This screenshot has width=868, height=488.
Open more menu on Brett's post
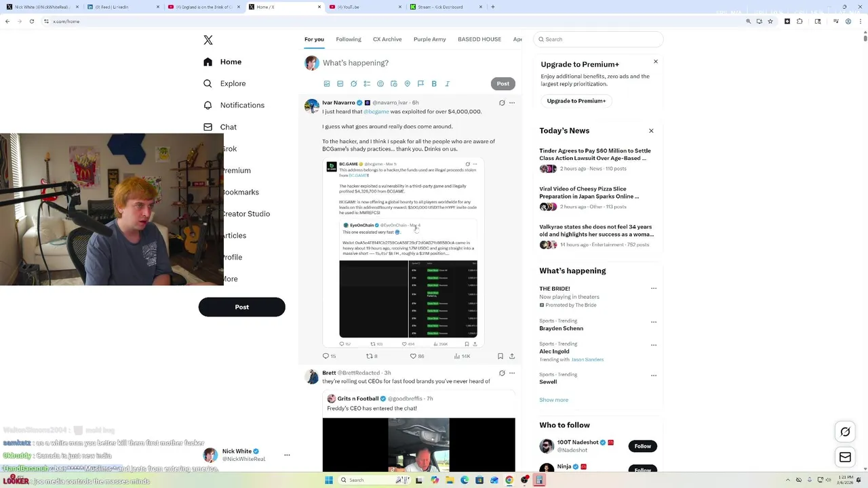(512, 373)
